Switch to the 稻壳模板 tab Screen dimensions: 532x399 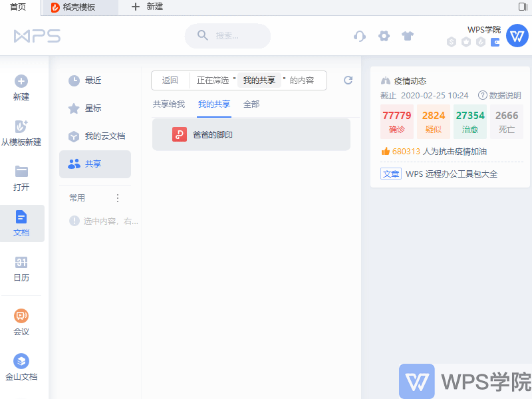(80, 7)
